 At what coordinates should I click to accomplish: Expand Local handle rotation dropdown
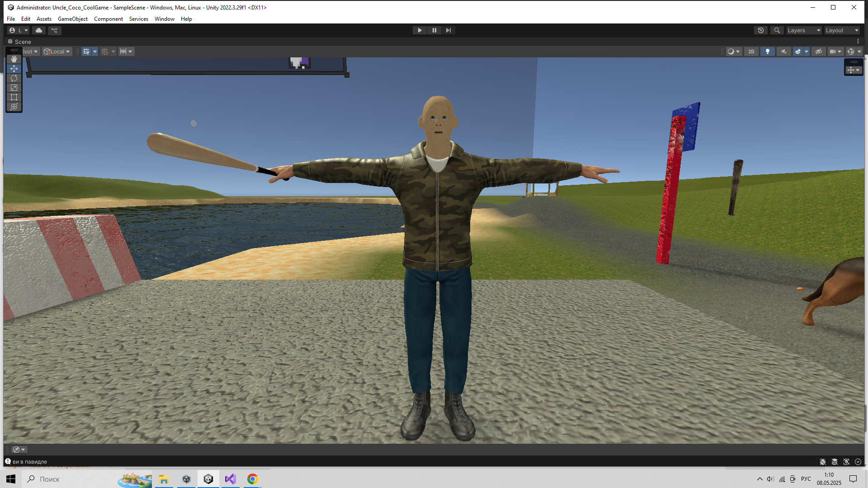[x=57, y=52]
